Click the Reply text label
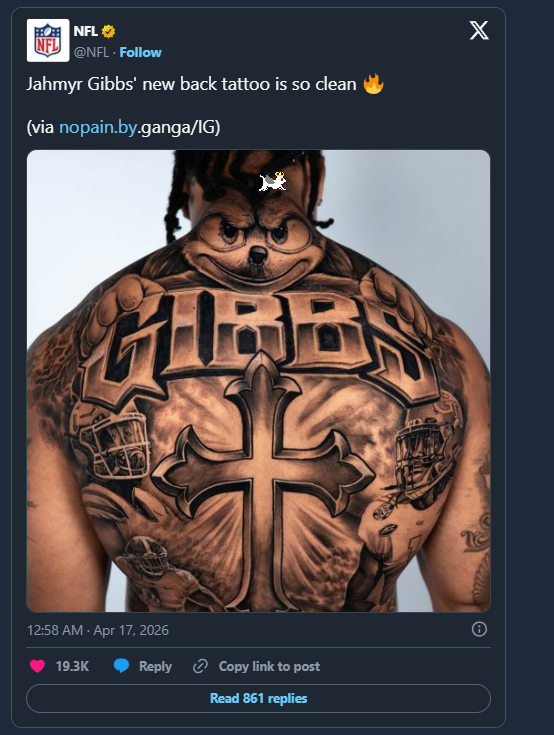Image resolution: width=554 pixels, height=735 pixels. (x=155, y=666)
